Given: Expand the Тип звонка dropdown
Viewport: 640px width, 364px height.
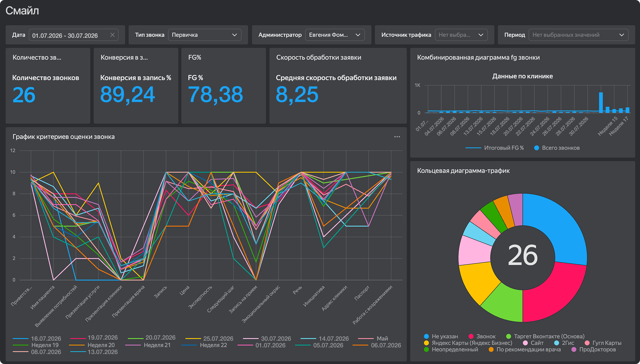Looking at the screenshot, I should pos(204,35).
